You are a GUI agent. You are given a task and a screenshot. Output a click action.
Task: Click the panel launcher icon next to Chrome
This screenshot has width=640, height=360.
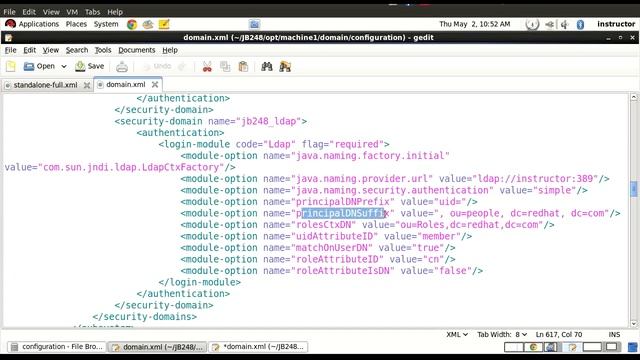tap(148, 24)
